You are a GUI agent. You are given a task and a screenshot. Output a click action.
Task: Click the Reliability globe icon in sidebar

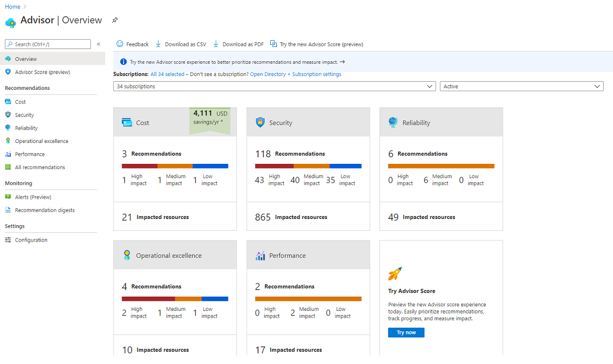tap(8, 128)
